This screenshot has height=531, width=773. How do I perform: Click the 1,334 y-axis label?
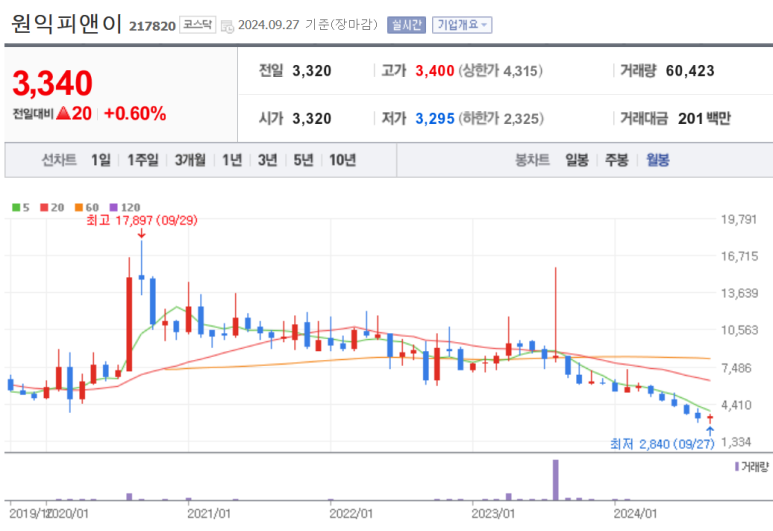tap(737, 442)
